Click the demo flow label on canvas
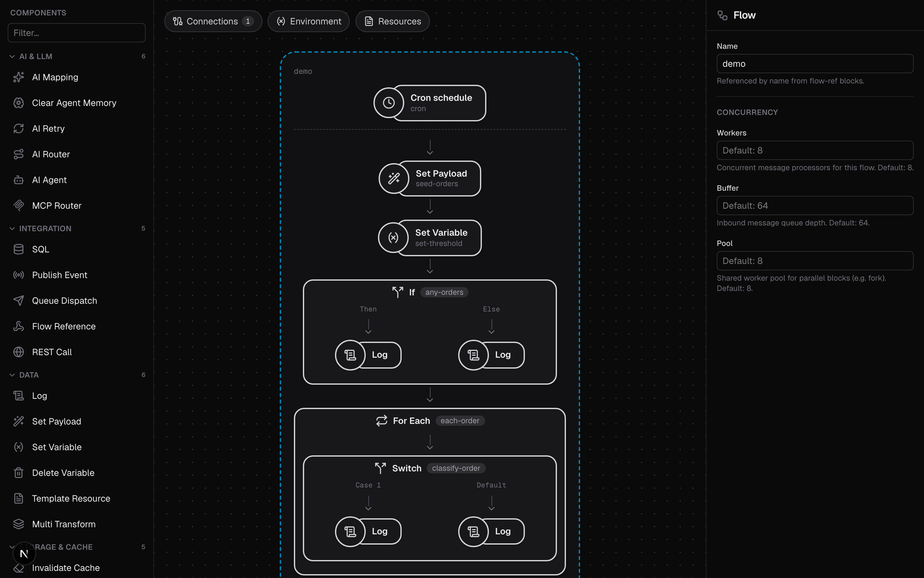This screenshot has height=578, width=924. click(x=303, y=72)
